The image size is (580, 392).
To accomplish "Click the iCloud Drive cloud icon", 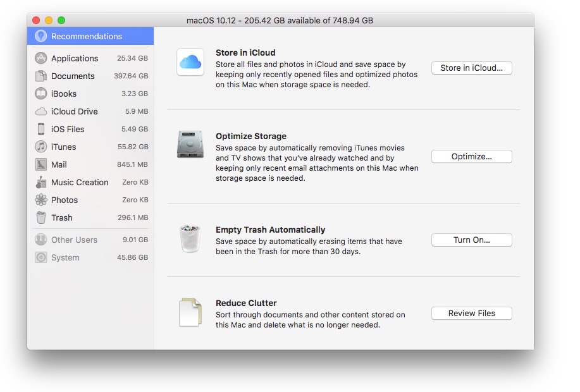I will tap(41, 111).
